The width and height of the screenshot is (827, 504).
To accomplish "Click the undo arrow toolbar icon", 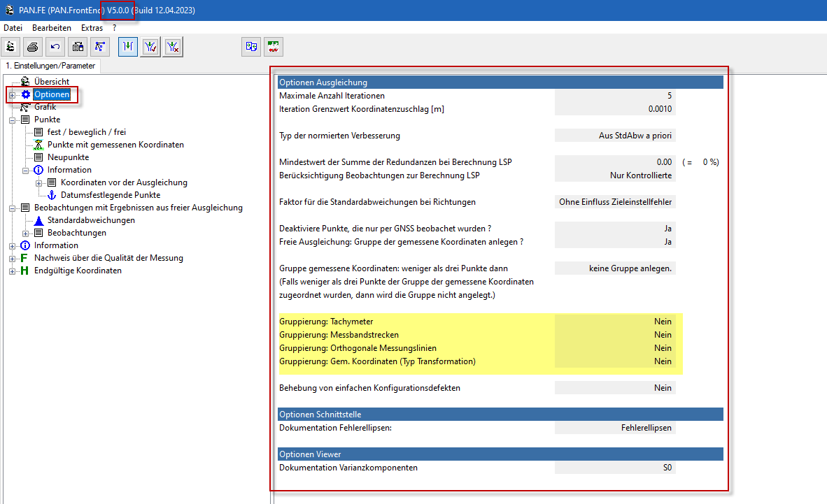I will click(55, 47).
